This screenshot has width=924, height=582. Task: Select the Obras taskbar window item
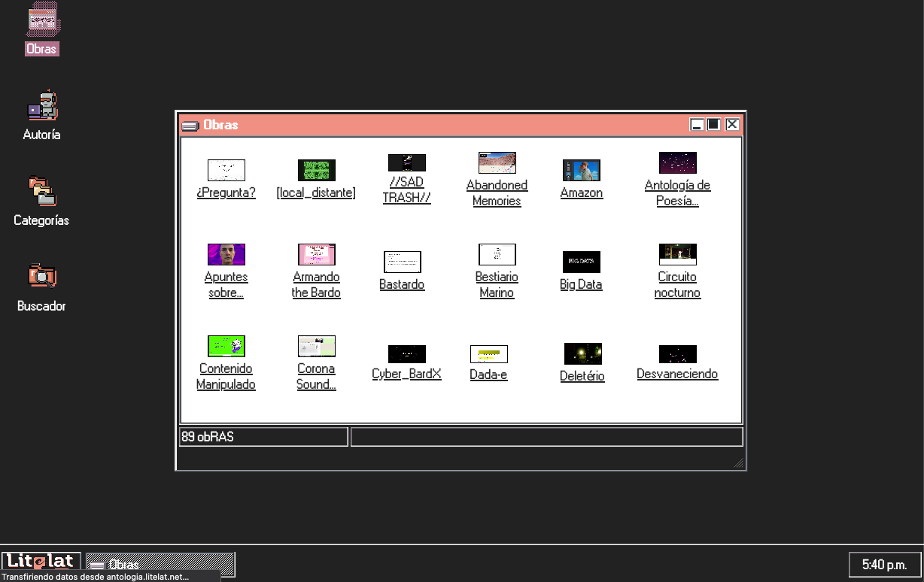160,565
